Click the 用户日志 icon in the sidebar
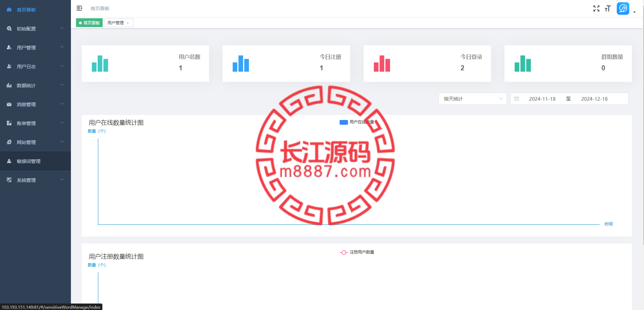The height and width of the screenshot is (310, 644). 9,67
